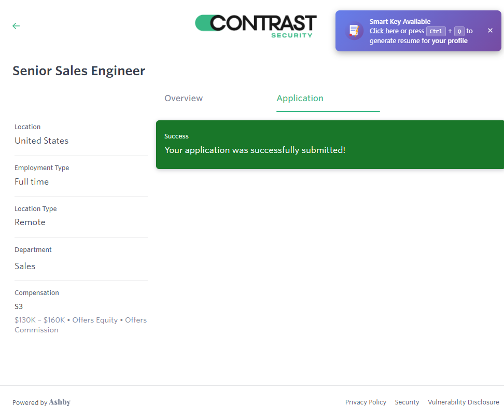The width and height of the screenshot is (504, 420).
Task: Click the United States location value
Action: click(41, 141)
